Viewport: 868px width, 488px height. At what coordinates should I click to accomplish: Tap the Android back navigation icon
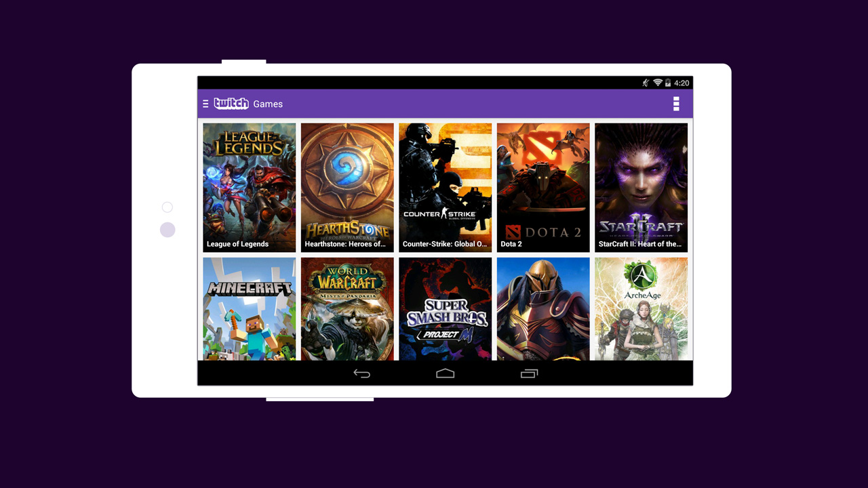point(361,373)
